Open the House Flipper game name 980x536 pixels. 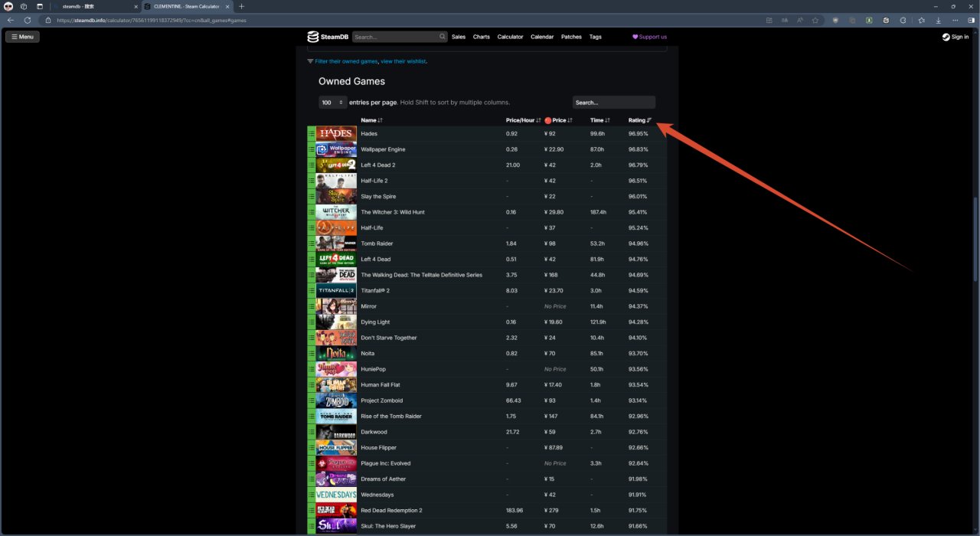379,448
